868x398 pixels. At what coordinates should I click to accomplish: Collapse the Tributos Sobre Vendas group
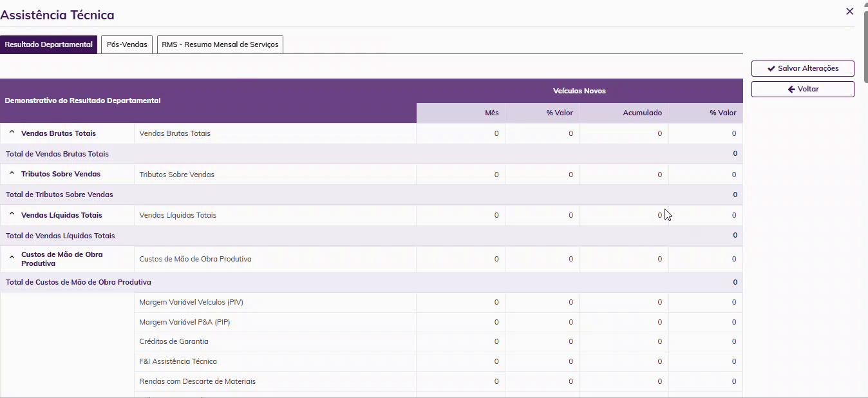pos(12,174)
